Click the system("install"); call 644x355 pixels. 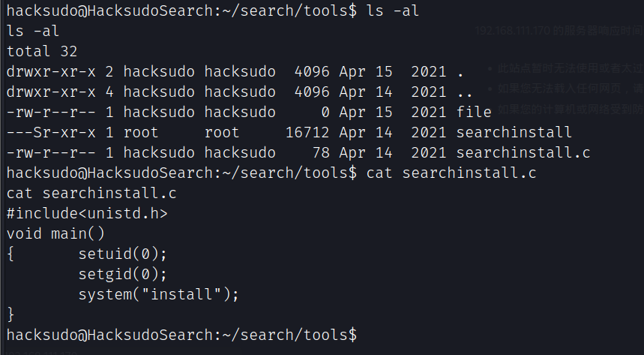coord(158,294)
